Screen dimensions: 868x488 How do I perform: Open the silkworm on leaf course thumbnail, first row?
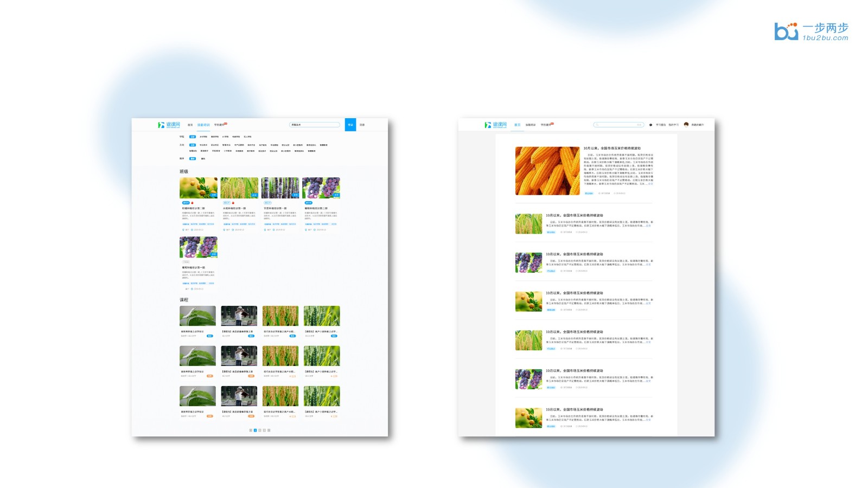tap(197, 316)
